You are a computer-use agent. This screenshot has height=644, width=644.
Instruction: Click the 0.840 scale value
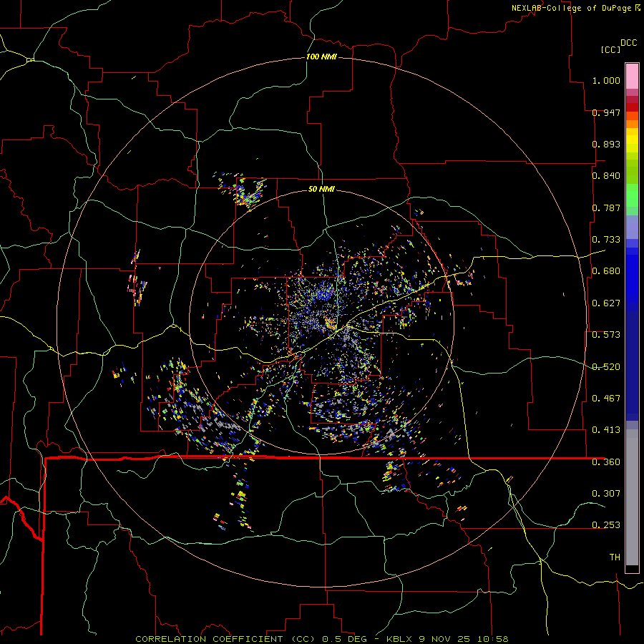606,176
